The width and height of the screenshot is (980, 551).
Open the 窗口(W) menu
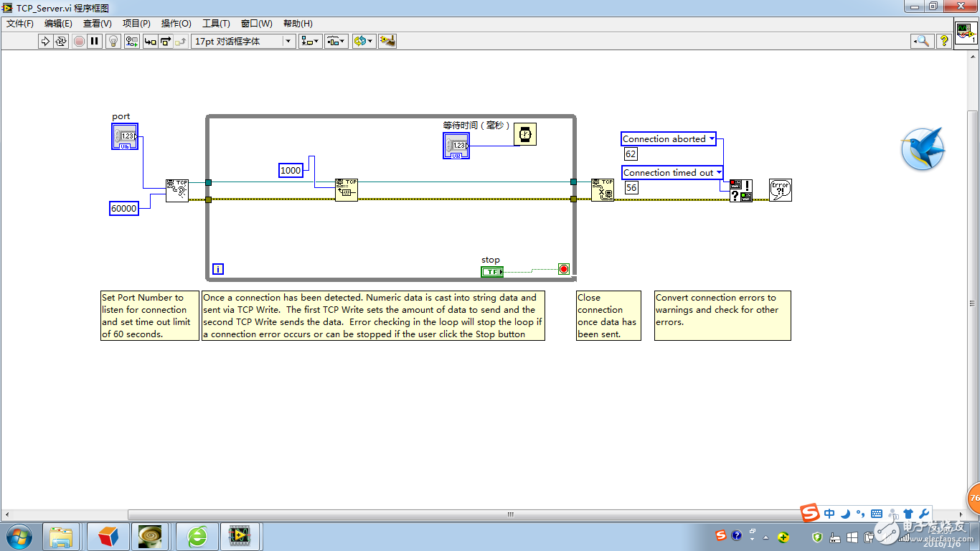257,24
